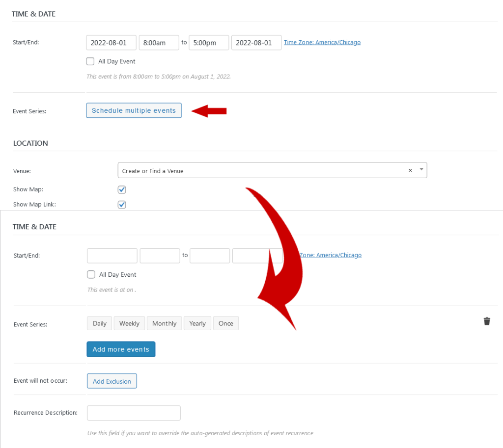Click the trash icon to delete event series

click(487, 321)
